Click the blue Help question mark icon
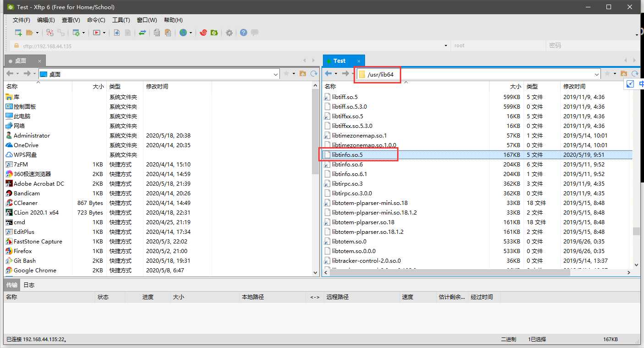644x348 pixels. pyautogui.click(x=243, y=33)
